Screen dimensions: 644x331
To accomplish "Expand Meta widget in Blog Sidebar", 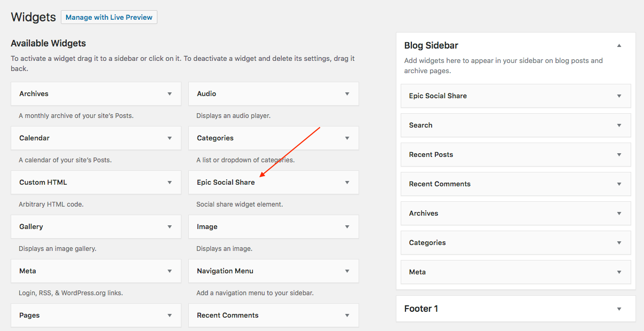I will point(619,272).
